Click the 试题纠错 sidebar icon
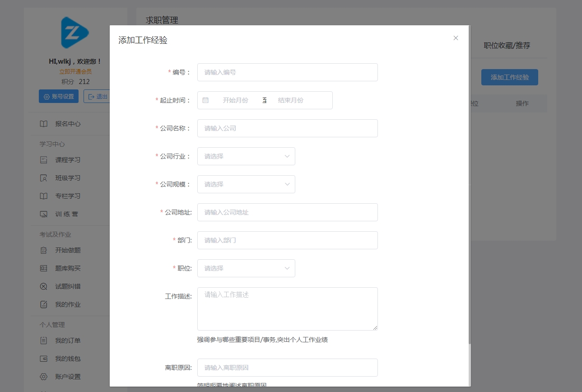Image resolution: width=582 pixels, height=392 pixels. coord(43,286)
